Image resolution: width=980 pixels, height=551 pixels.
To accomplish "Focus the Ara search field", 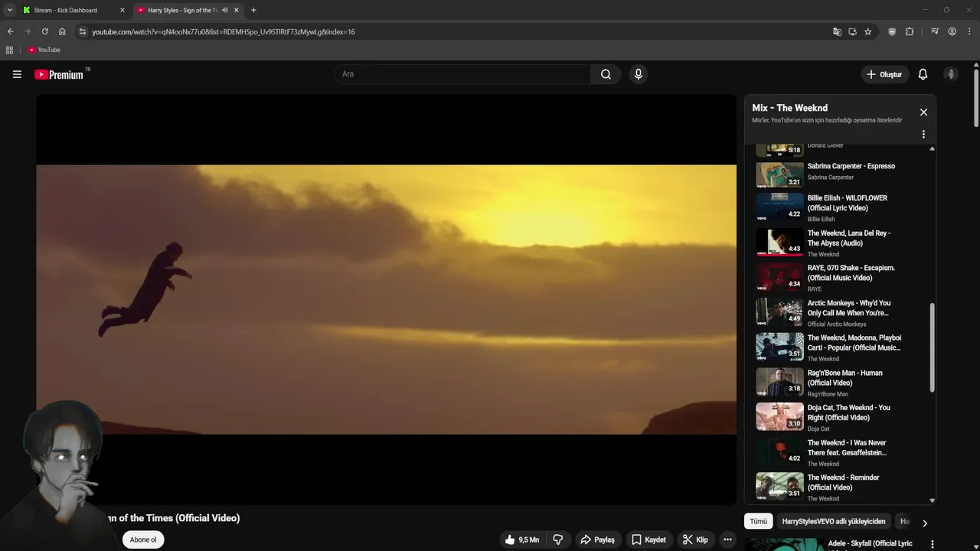I will [x=462, y=74].
